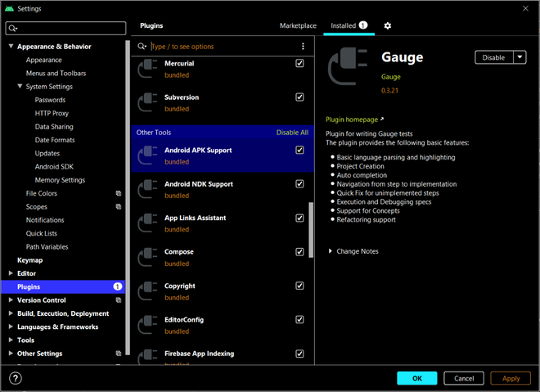
Task: Click Disable All for Other Tools
Action: pyautogui.click(x=292, y=133)
